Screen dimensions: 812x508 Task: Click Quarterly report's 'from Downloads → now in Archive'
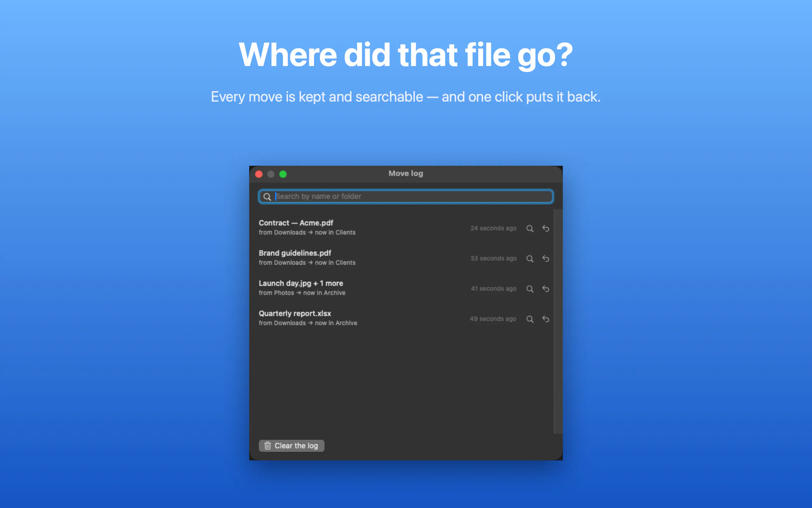[308, 323]
